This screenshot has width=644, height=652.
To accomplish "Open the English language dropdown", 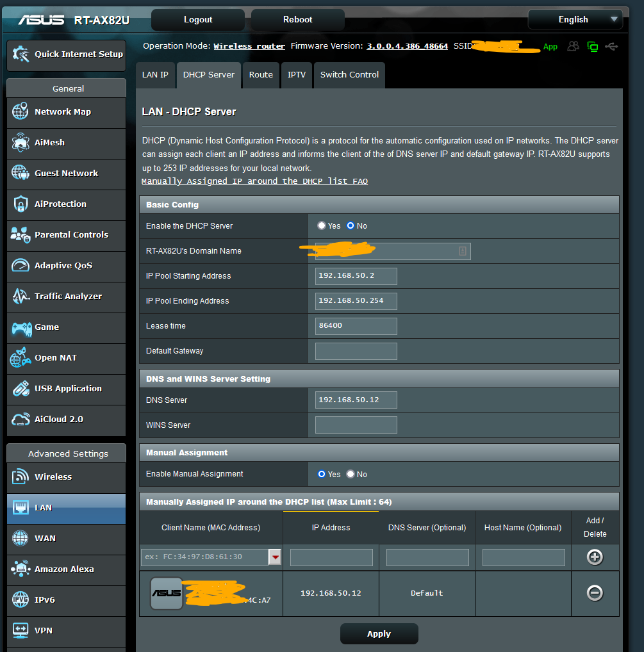I will 575,20.
